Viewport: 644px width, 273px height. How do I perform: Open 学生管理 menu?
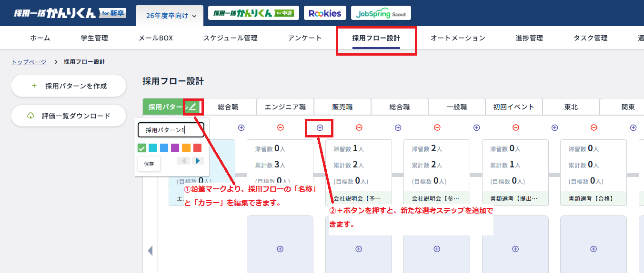[x=94, y=38]
